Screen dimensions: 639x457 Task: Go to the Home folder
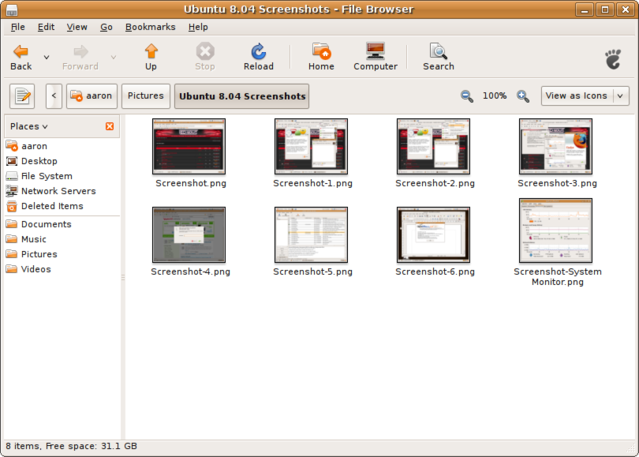pyautogui.click(x=321, y=57)
